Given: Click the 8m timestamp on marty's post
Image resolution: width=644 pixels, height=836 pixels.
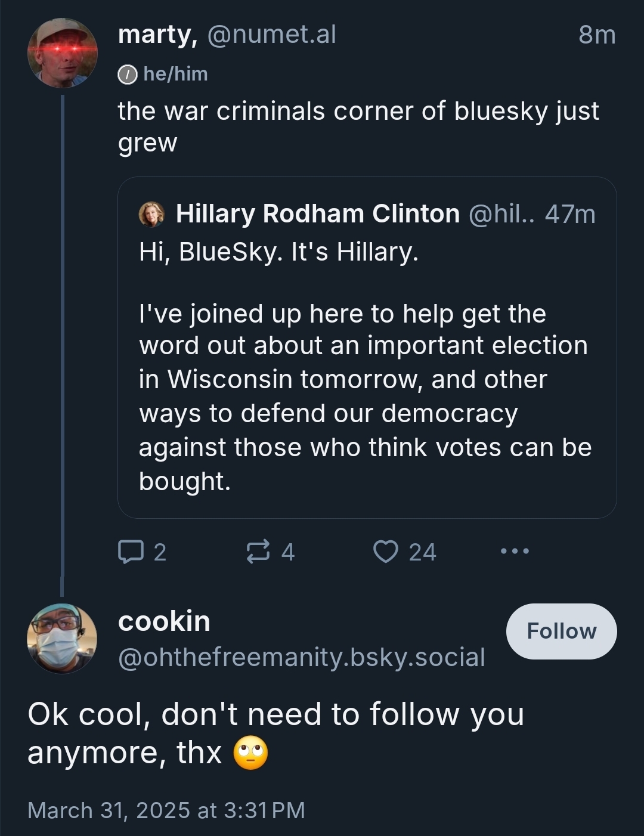Looking at the screenshot, I should click(596, 35).
